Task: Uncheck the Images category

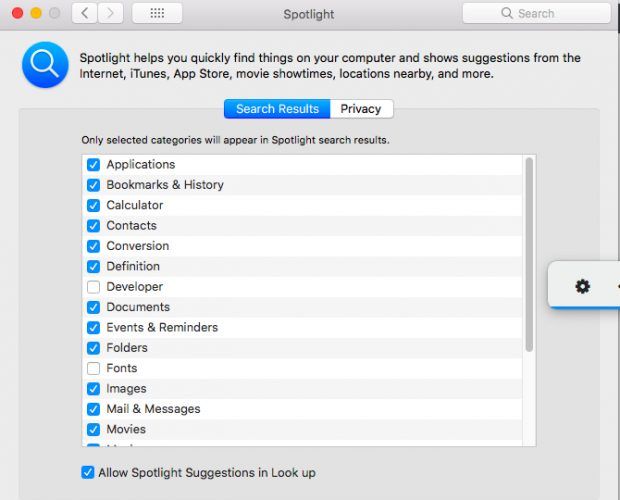Action: coord(93,389)
